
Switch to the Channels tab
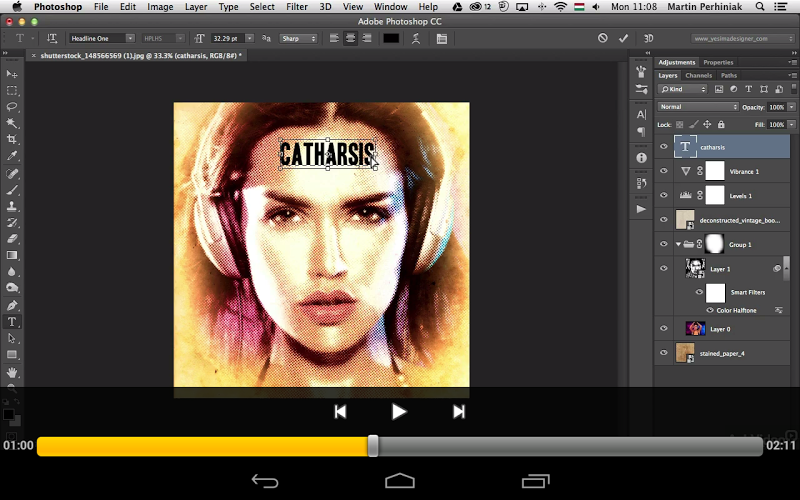point(698,75)
